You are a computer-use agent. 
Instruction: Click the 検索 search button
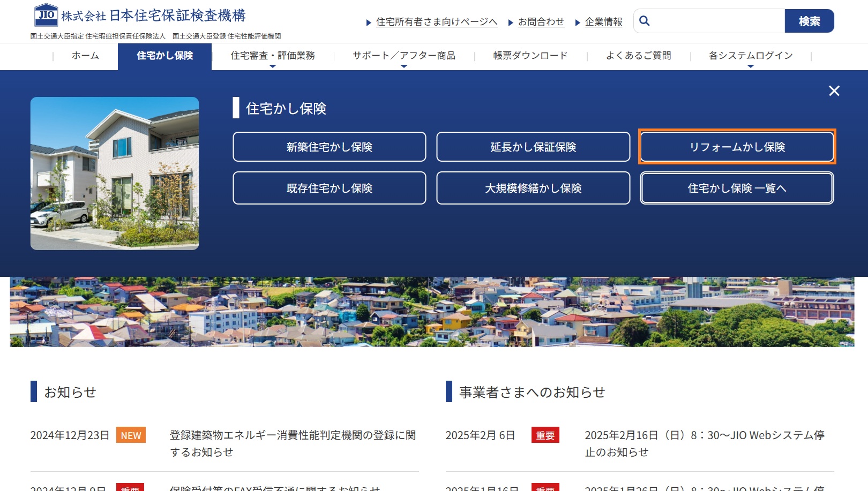coord(809,21)
